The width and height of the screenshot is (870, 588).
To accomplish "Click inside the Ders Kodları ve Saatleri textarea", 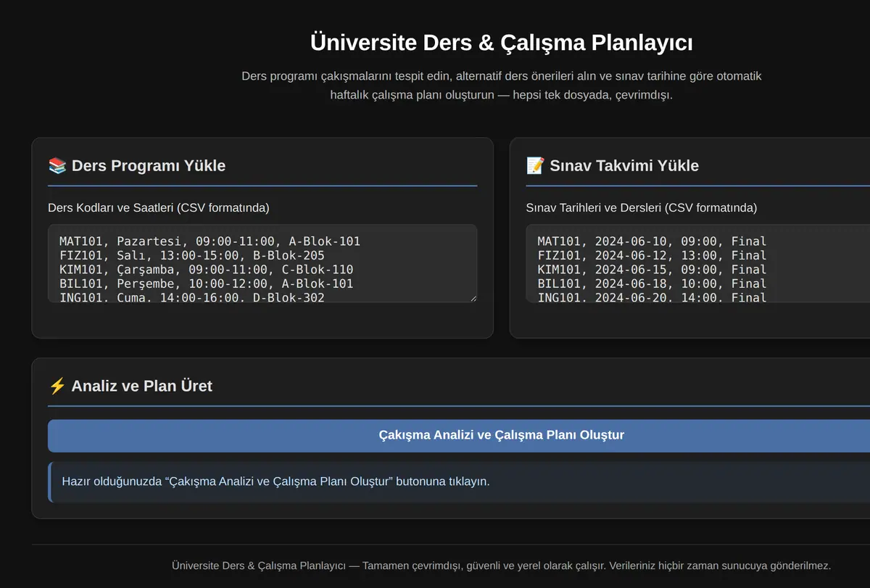I will click(262, 263).
